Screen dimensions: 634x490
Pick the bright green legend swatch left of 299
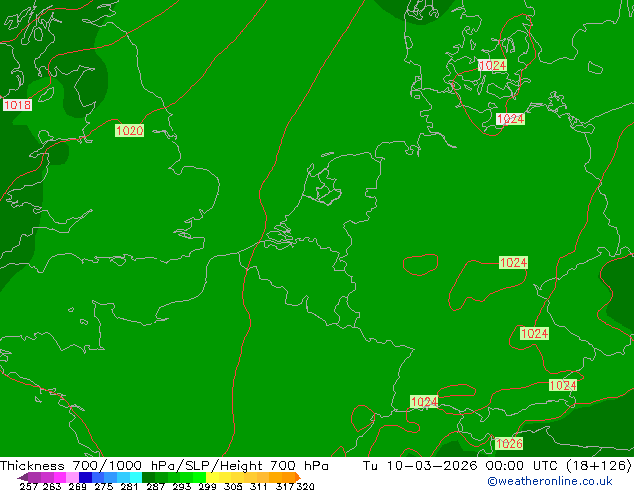[x=199, y=477]
